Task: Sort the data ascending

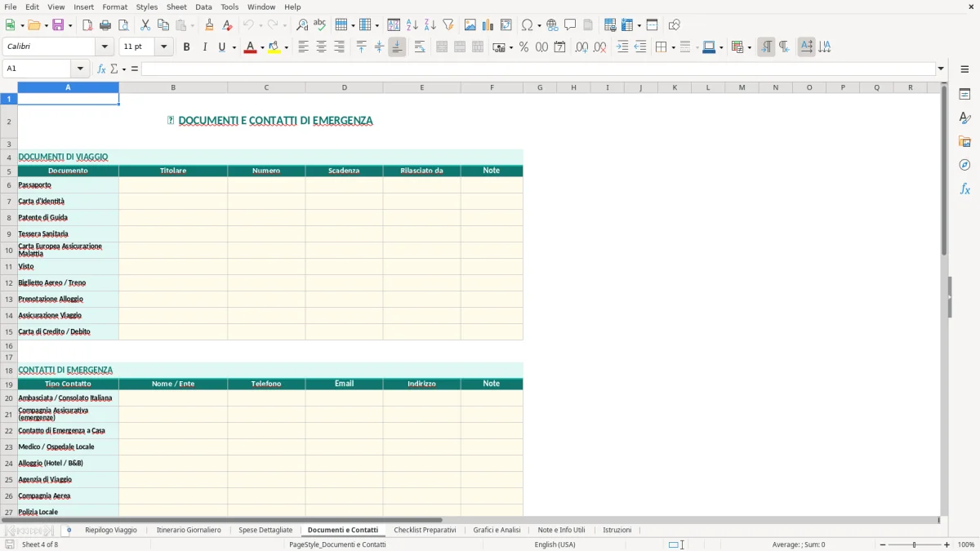Action: [412, 25]
